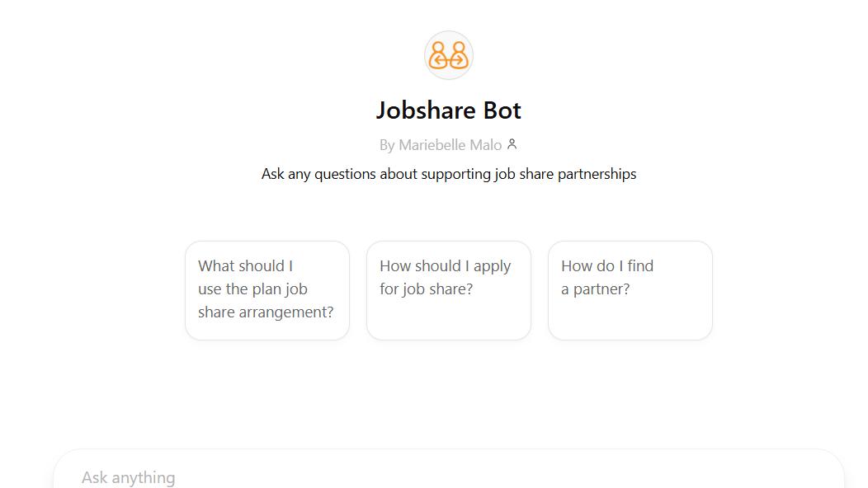Click the bot description about job share partnerships
This screenshot has width=868, height=488.
448,174
